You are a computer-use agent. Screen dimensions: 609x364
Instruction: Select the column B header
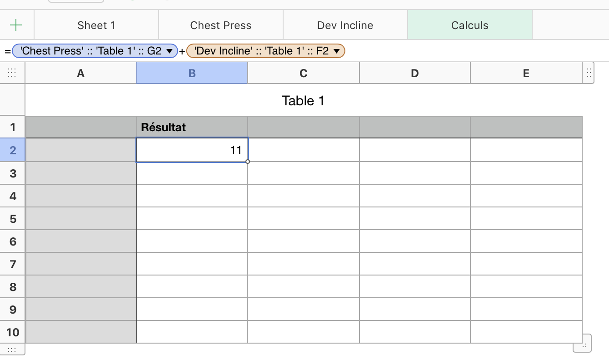coord(192,73)
